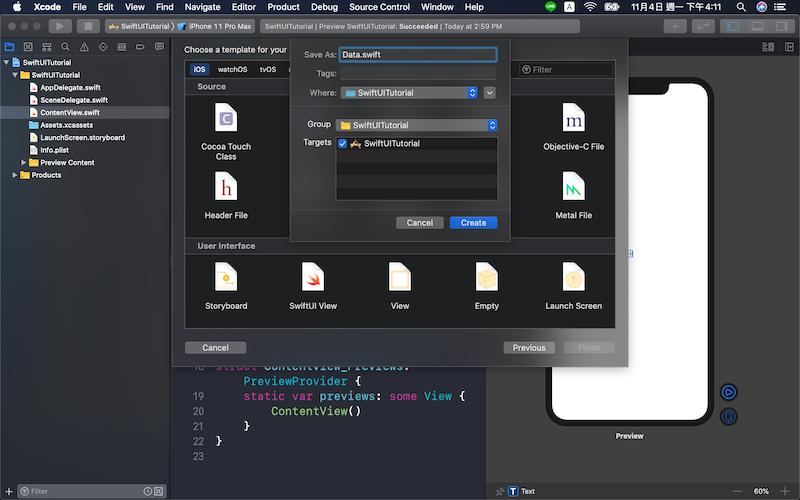Open the Debug navigator
The width and height of the screenshot is (800, 500).
[121, 47]
